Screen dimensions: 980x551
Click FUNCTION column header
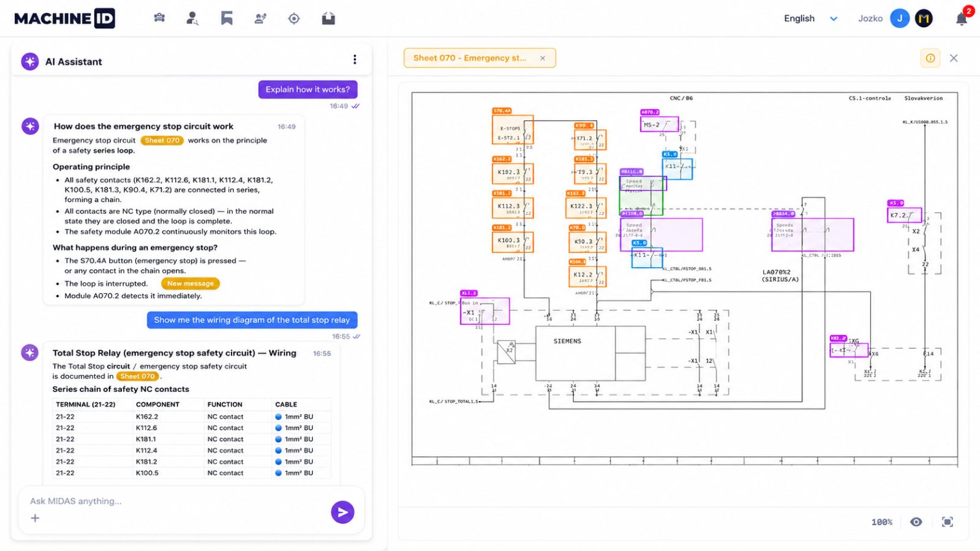(x=225, y=405)
